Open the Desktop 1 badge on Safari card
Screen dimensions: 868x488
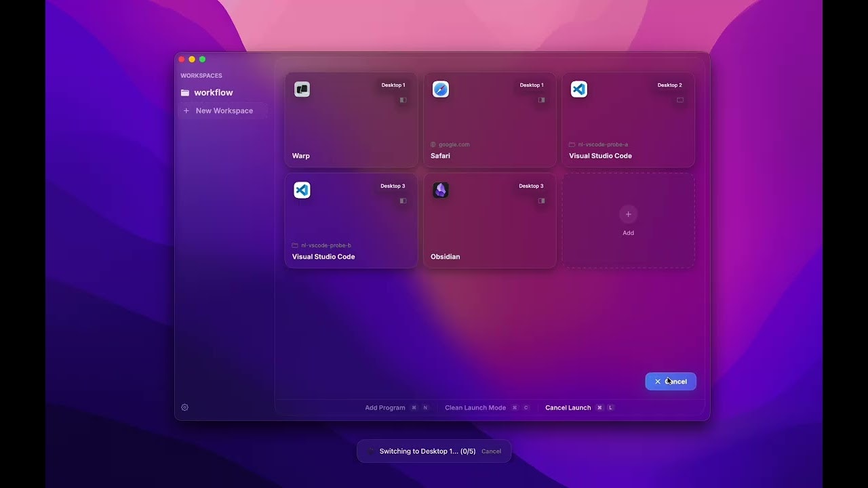pos(532,85)
